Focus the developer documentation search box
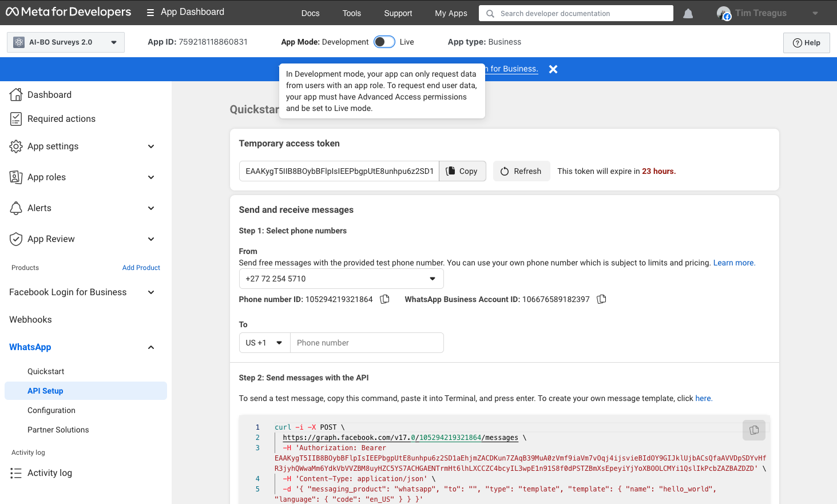This screenshot has height=504, width=837. pyautogui.click(x=576, y=13)
